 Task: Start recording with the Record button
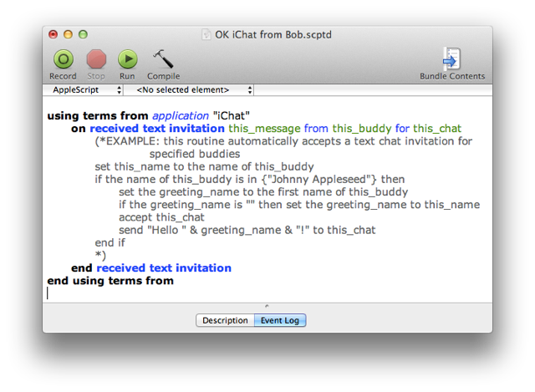63,59
